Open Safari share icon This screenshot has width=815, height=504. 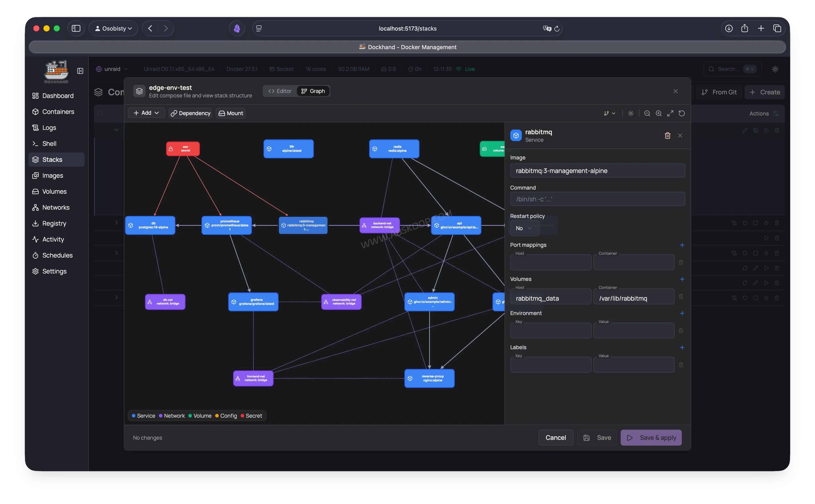pyautogui.click(x=745, y=28)
